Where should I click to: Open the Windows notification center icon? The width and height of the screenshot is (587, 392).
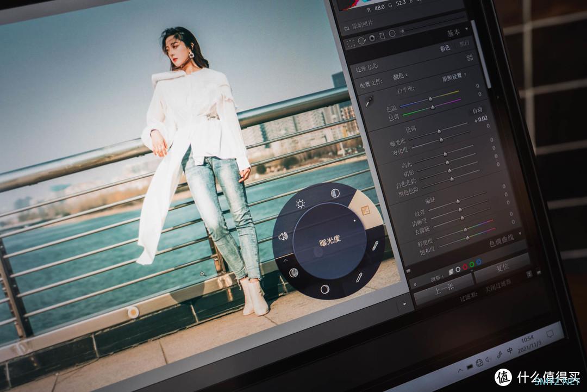[550, 333]
